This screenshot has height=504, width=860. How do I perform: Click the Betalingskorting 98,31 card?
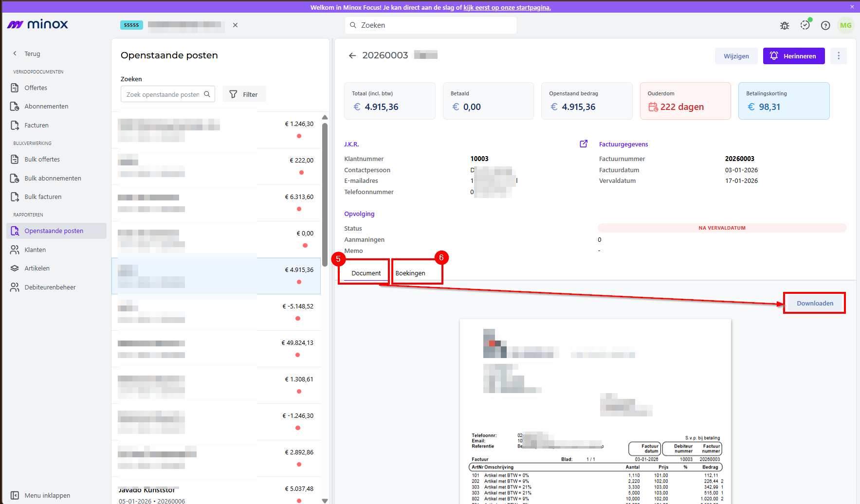coord(784,101)
